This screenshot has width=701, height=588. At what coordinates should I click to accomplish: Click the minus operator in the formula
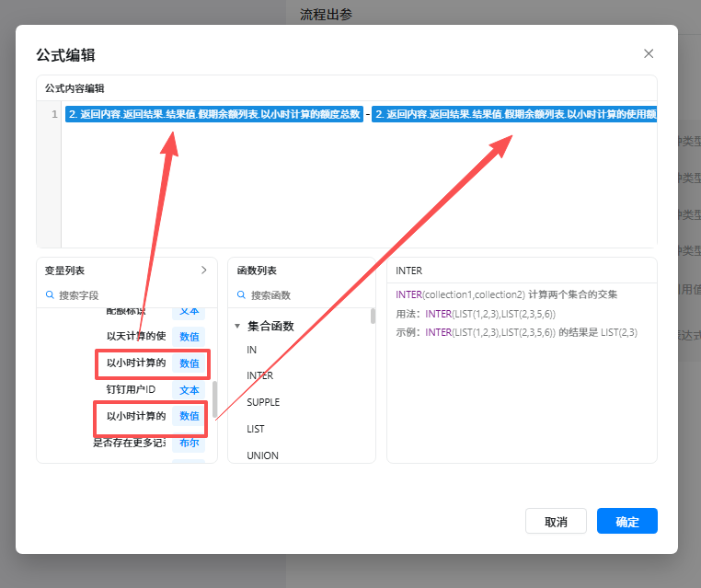(367, 114)
